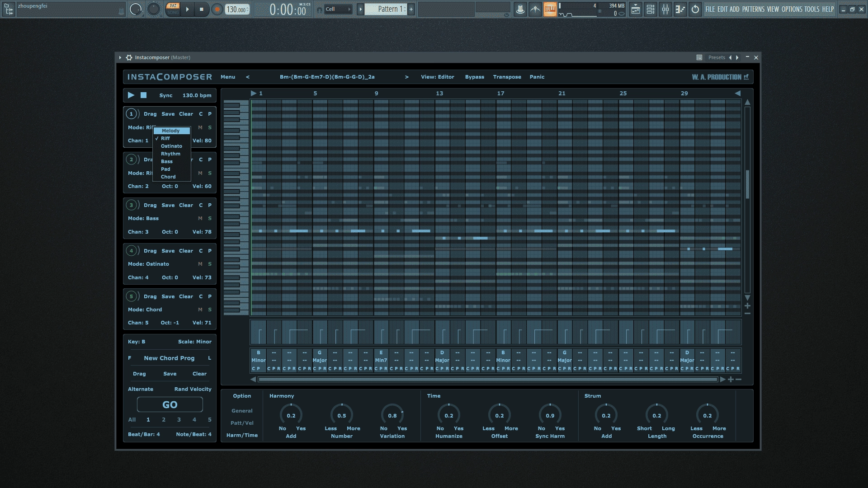Open Mode: Chord dropdown on track 5
Viewport: 868px width, 488px height.
pyautogui.click(x=145, y=310)
